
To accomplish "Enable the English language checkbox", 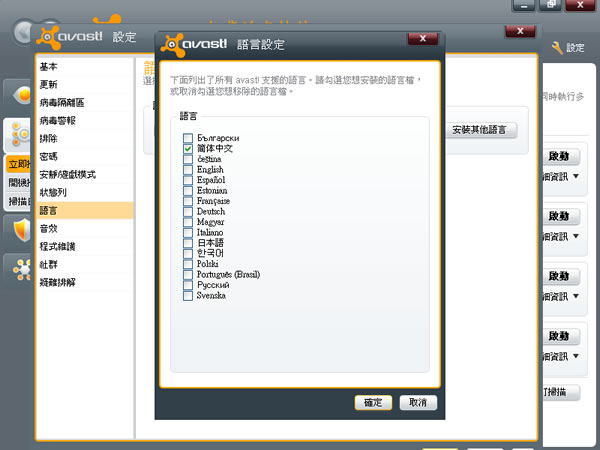I will coord(188,170).
